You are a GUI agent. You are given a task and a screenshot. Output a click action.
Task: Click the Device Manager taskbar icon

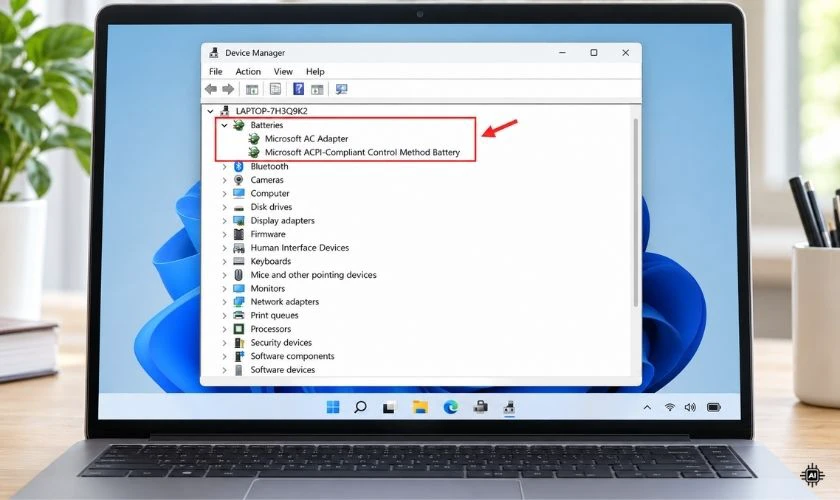click(x=509, y=407)
